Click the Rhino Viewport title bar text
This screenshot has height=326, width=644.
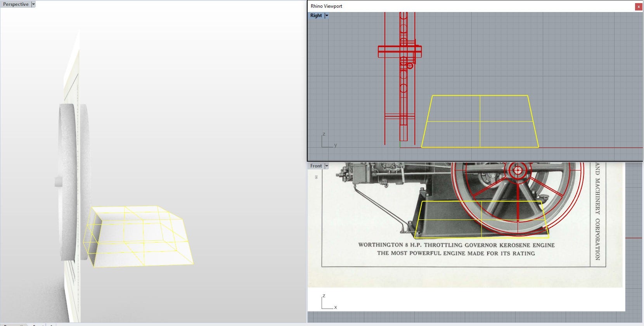pyautogui.click(x=326, y=6)
